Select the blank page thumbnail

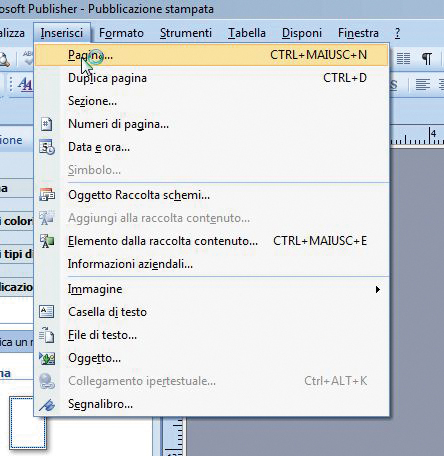coord(28,423)
